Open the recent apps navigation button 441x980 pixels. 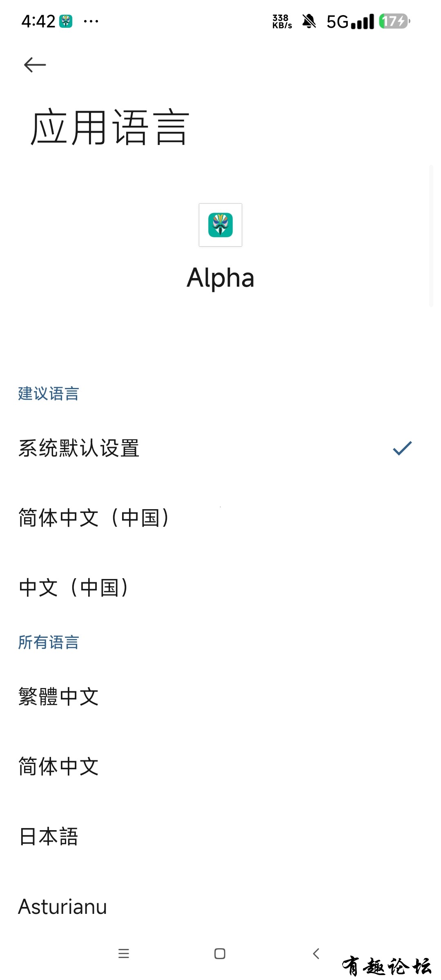[124, 953]
